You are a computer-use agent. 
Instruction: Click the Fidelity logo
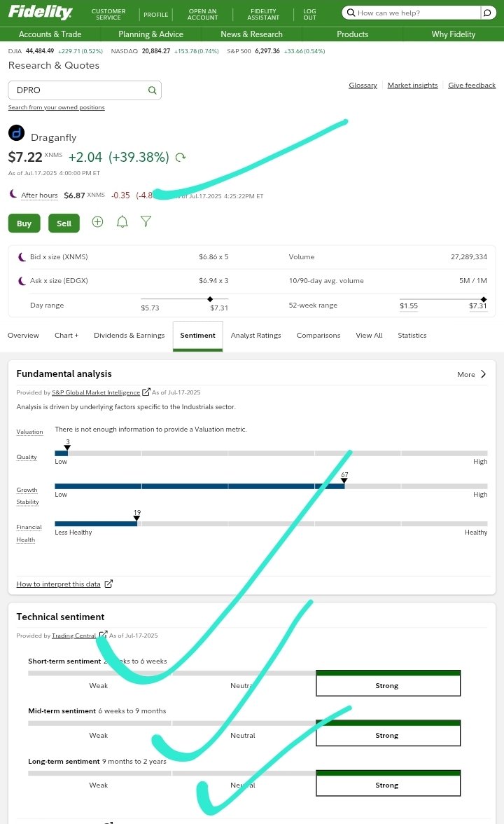[x=41, y=12]
